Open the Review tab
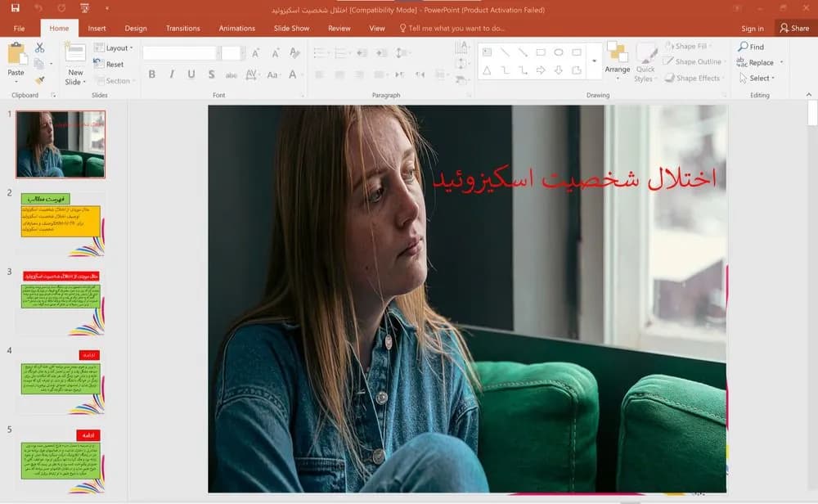Image resolution: width=818 pixels, height=504 pixels. point(339,28)
